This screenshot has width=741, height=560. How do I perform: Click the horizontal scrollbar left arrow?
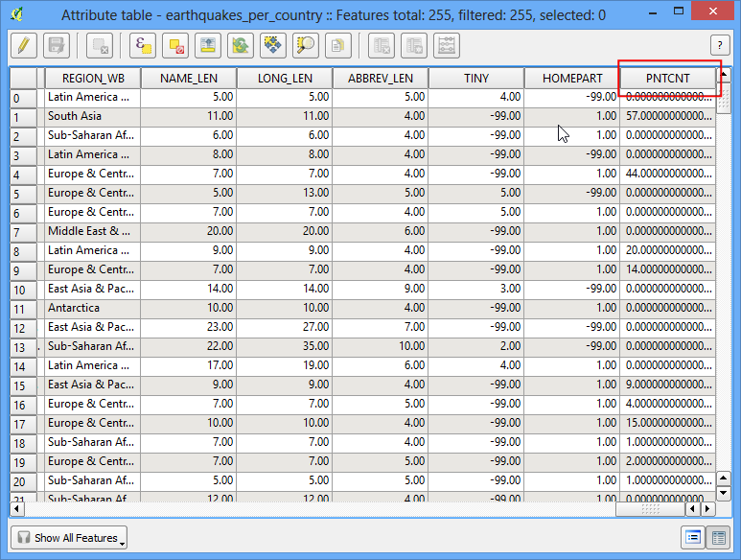[x=17, y=509]
